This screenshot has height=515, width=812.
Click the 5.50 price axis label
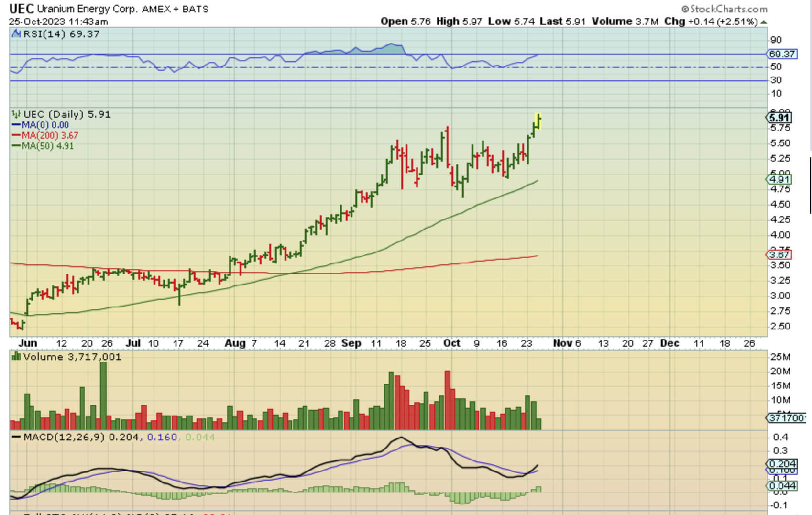tap(780, 143)
